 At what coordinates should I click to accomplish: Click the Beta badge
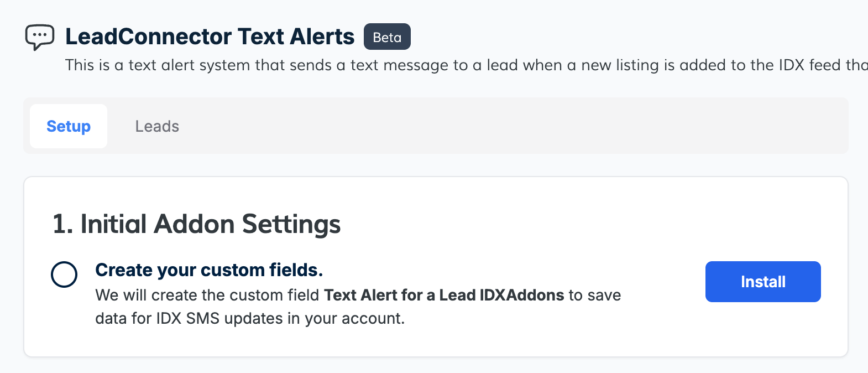point(387,37)
